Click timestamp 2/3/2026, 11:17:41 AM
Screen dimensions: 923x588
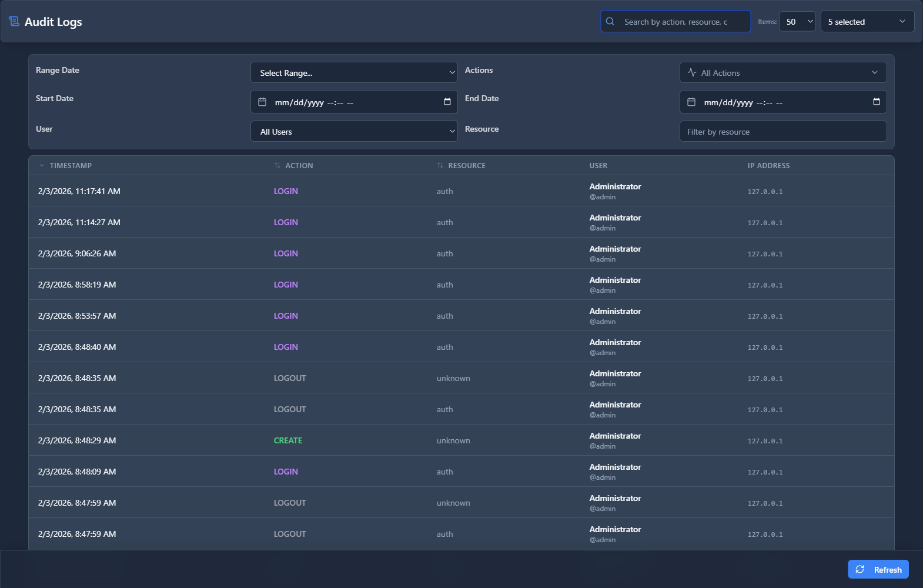79,191
